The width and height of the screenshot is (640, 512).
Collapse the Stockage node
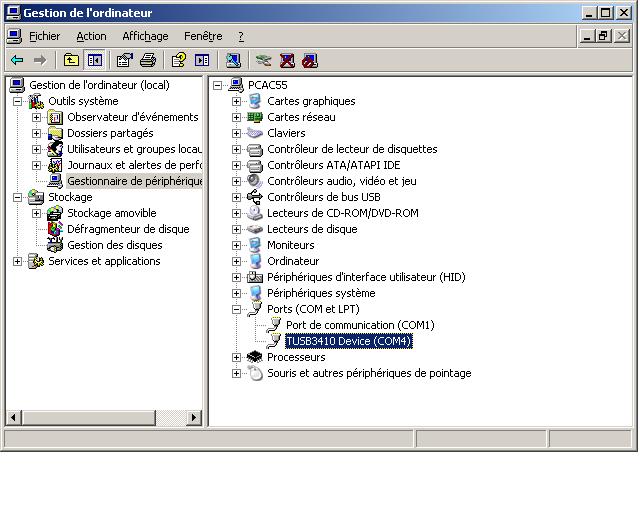(x=17, y=197)
